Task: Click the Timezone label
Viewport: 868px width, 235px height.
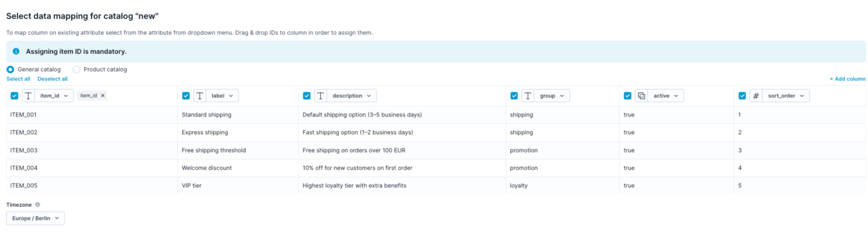Action: pyautogui.click(x=19, y=205)
